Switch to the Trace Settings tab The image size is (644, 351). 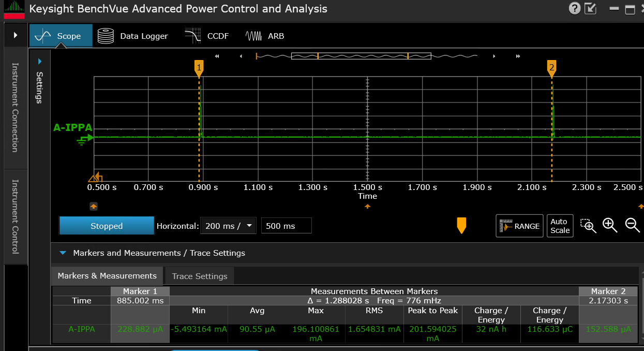click(199, 276)
